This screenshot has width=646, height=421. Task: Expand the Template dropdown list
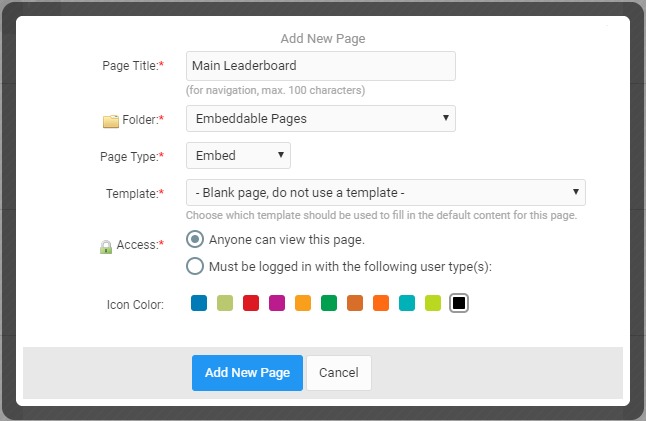[386, 192]
